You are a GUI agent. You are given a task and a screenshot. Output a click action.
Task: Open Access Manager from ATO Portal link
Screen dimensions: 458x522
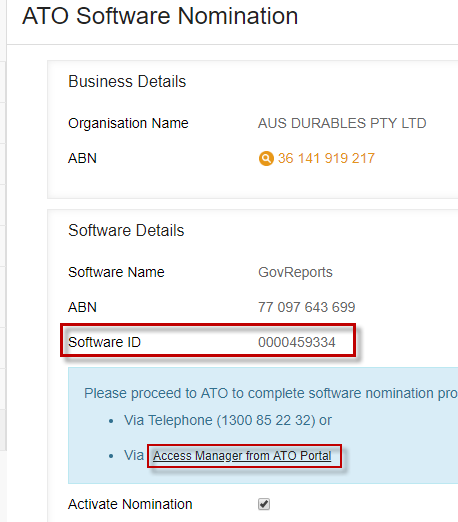point(242,456)
